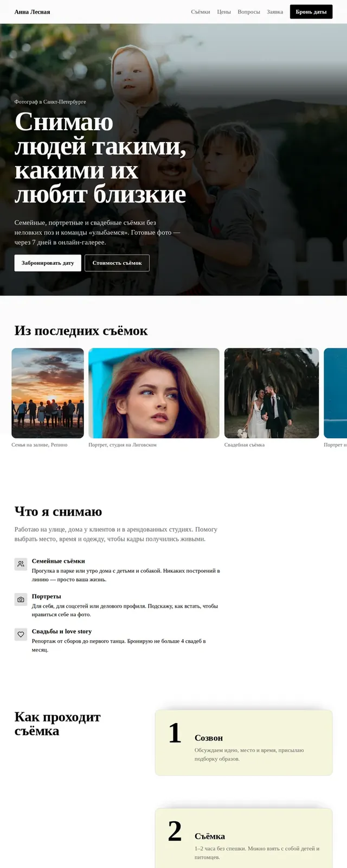Click hero headline Снимаю людей такими
The height and width of the screenshot is (868, 347).
[x=100, y=157]
